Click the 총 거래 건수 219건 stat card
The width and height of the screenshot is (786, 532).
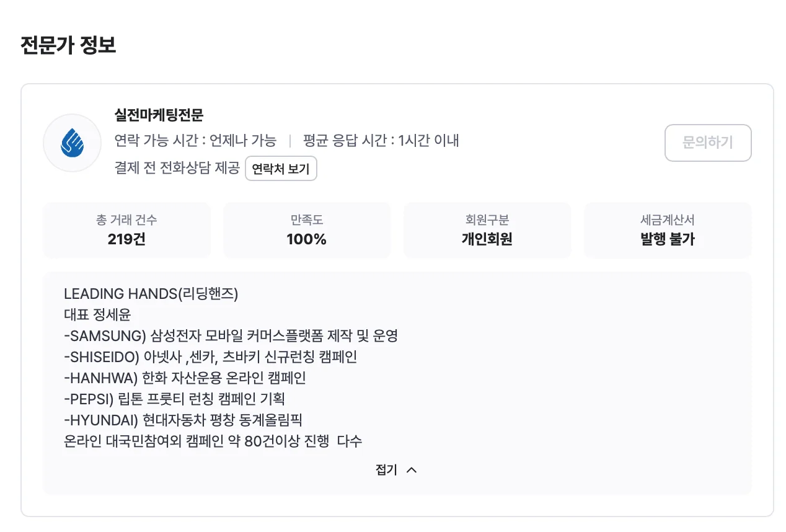tap(126, 230)
